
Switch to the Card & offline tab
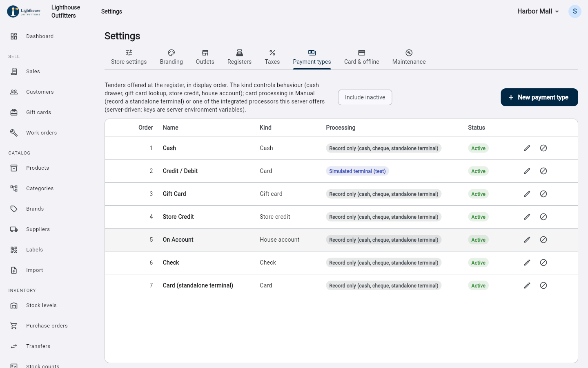362,57
